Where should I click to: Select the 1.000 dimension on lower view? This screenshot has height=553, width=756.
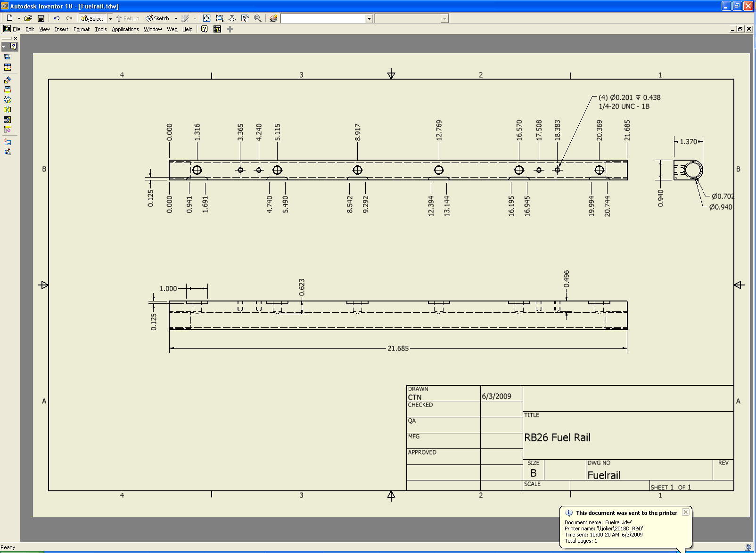pos(168,289)
